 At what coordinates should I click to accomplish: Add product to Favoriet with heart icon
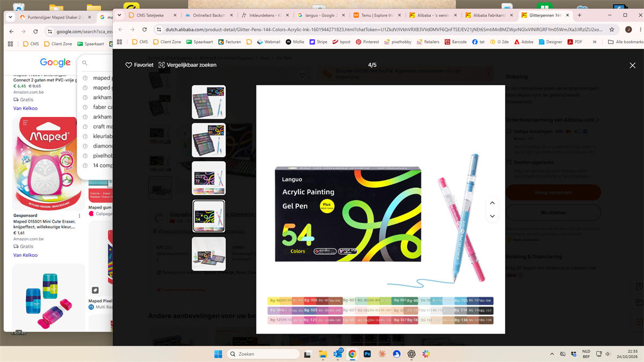(x=140, y=65)
